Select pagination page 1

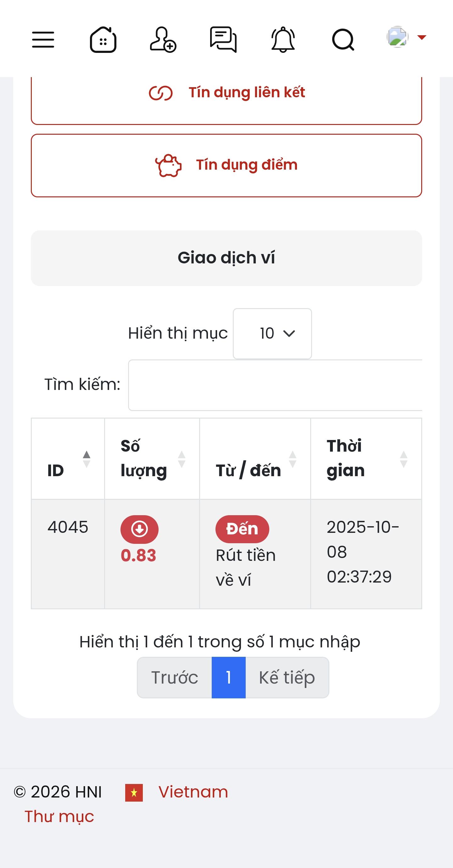coord(228,677)
